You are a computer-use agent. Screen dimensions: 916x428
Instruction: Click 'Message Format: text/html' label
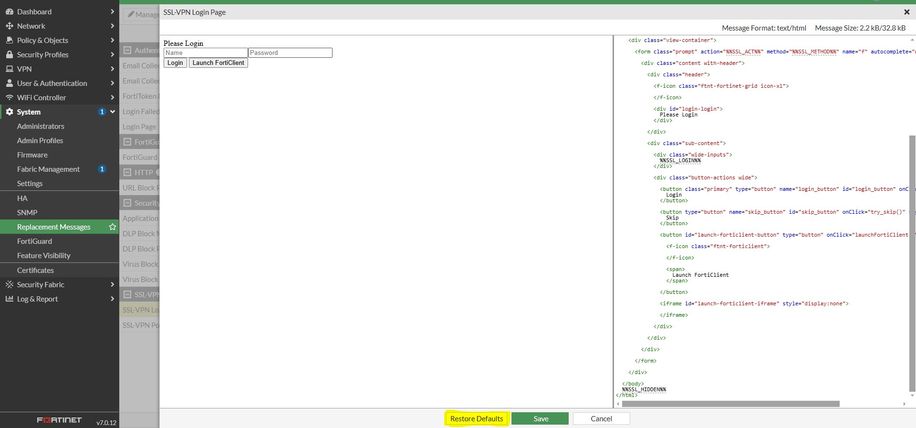[x=764, y=27]
